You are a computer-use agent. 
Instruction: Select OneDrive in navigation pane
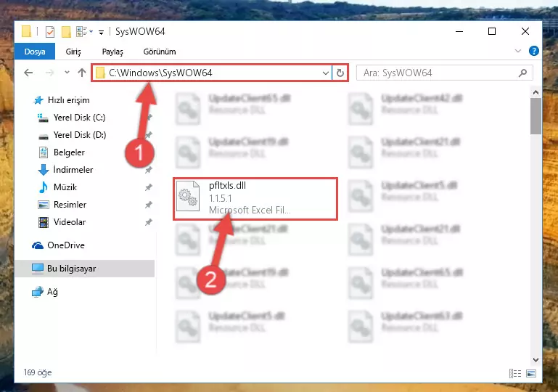point(66,245)
